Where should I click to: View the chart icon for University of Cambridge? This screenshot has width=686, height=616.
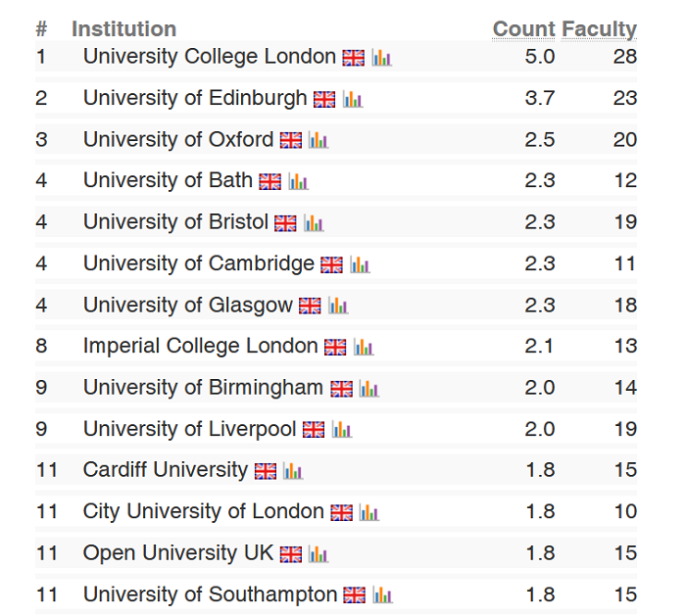pyautogui.click(x=360, y=264)
